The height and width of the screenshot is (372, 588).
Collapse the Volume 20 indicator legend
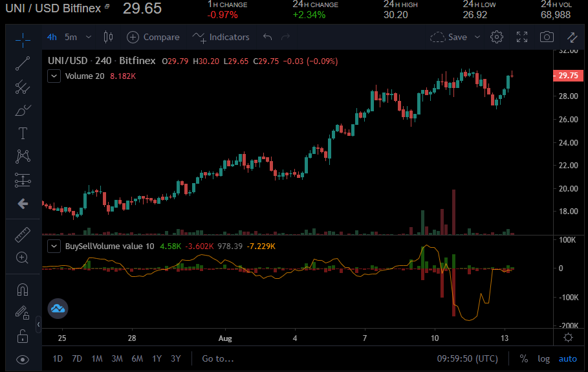(x=54, y=76)
